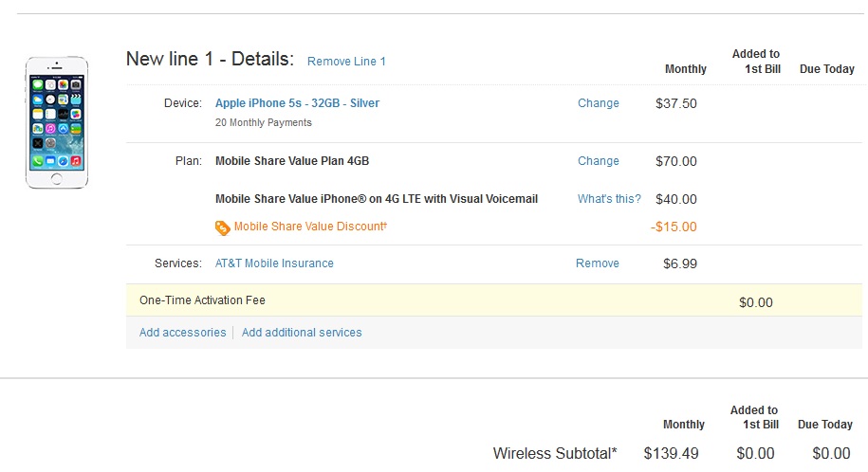The height and width of the screenshot is (472, 868).
Task: Select the 20 Monthly Payments text
Action: 264,123
